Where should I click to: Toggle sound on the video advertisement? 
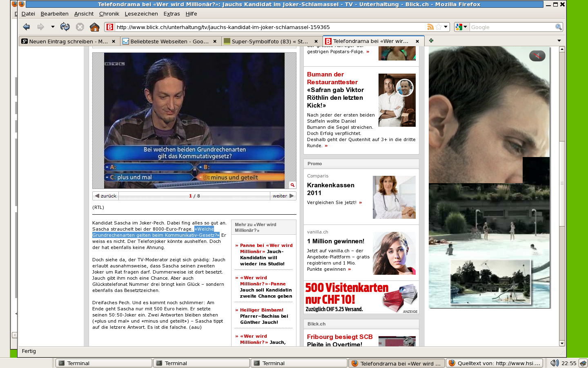537,56
